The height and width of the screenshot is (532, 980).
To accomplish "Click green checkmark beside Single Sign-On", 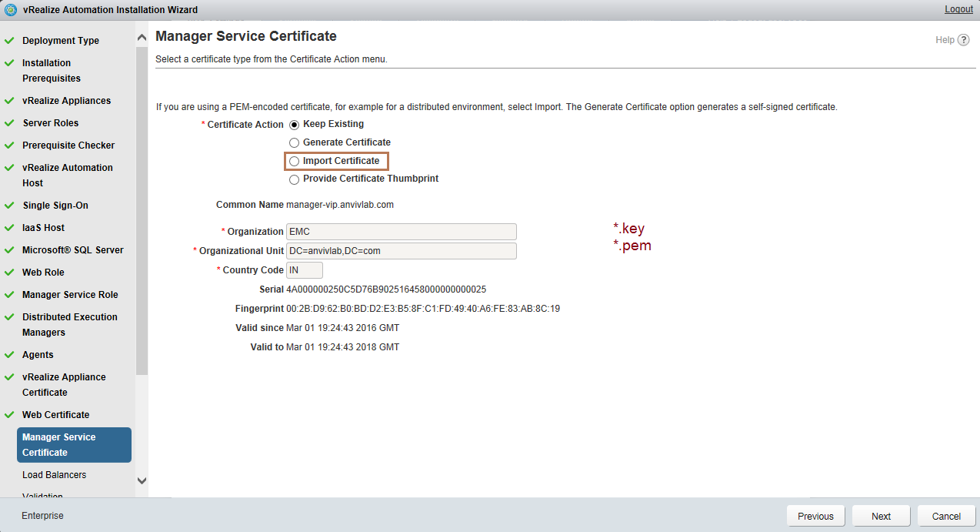I will pyautogui.click(x=10, y=206).
